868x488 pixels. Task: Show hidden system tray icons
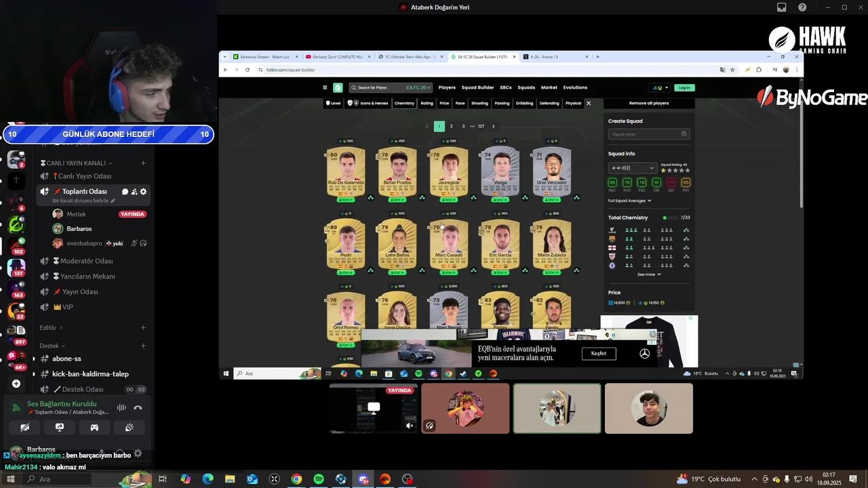[x=754, y=479]
